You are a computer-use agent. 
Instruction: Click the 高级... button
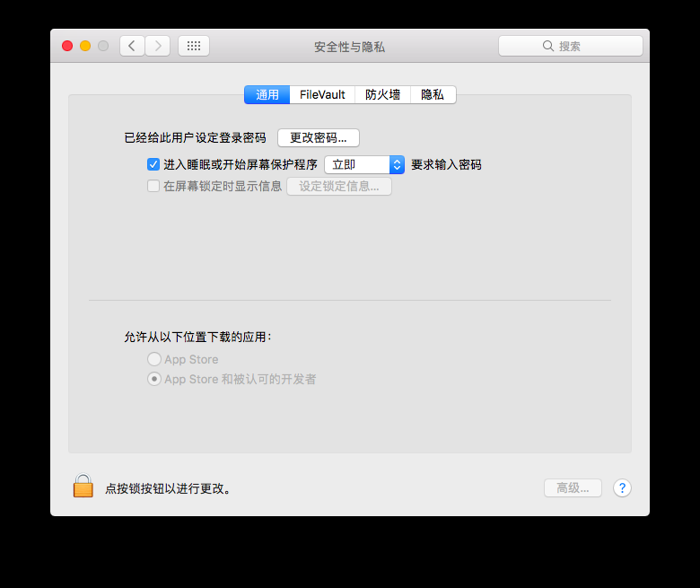[573, 488]
